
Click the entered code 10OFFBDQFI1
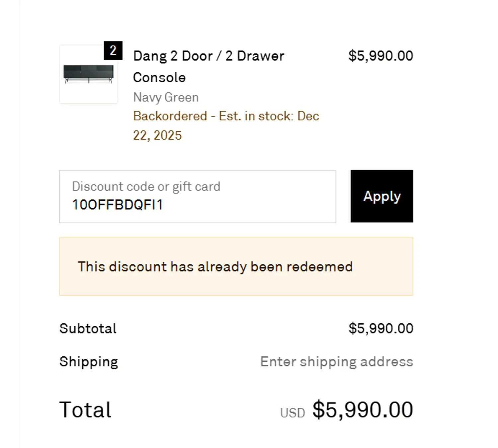point(117,205)
